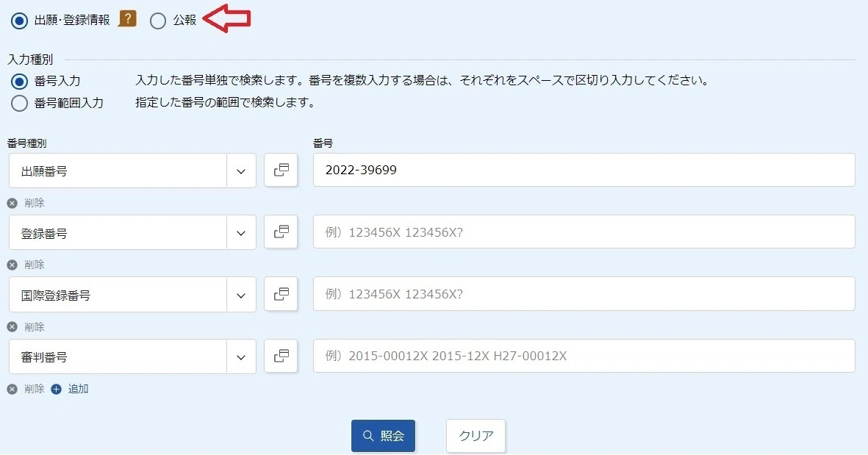Image resolution: width=868 pixels, height=455 pixels.
Task: Click the text 指定した番号の範囲で検索します。
Action: click(x=226, y=102)
